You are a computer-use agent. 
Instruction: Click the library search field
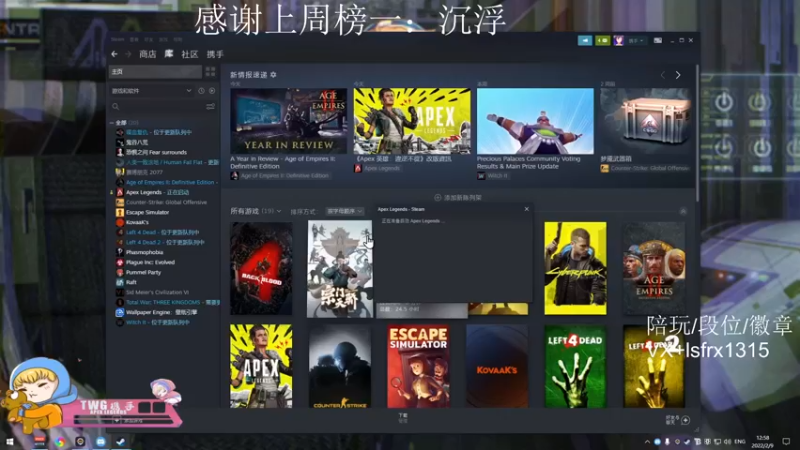click(x=157, y=107)
